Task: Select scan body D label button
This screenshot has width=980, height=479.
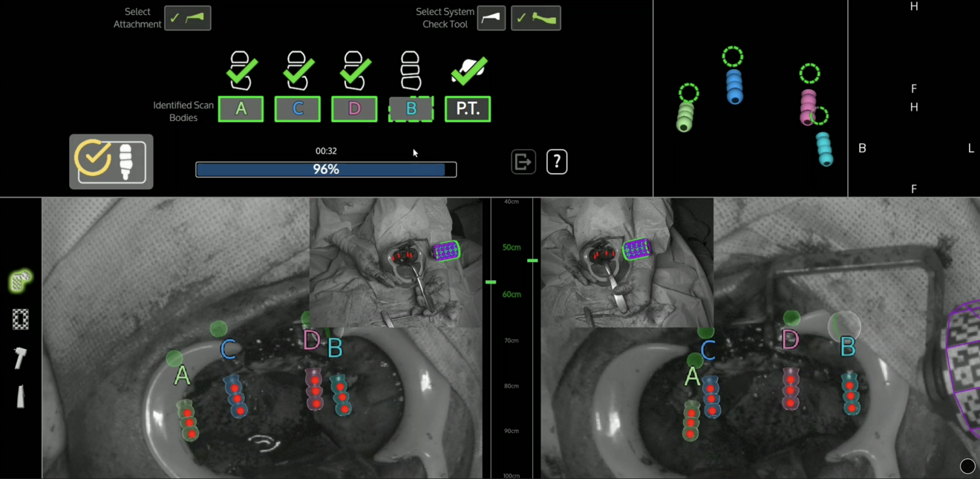Action: [354, 109]
